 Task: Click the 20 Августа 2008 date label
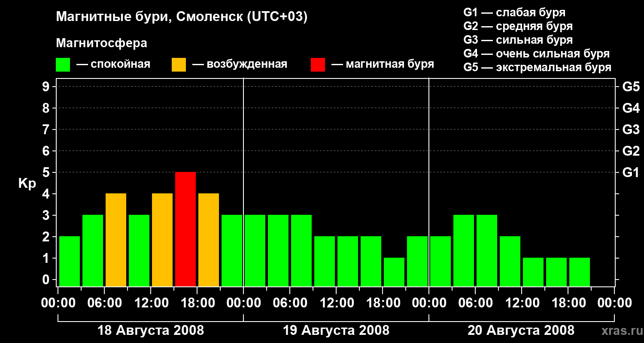point(521,330)
